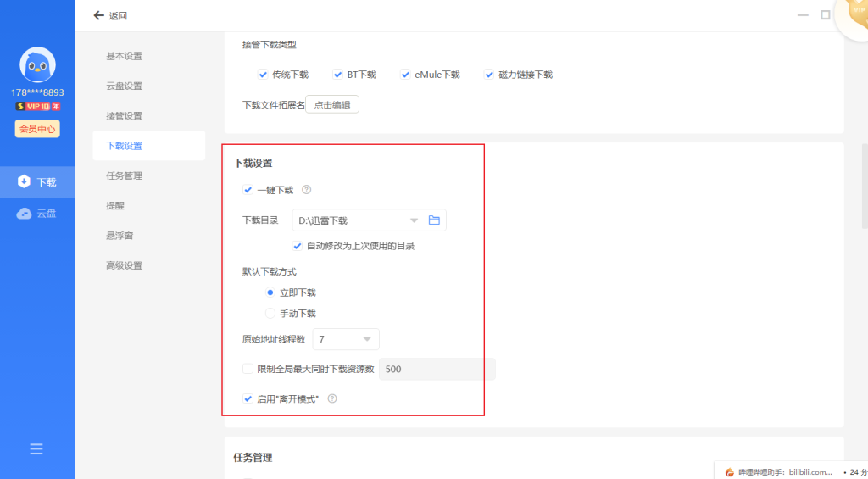The height and width of the screenshot is (479, 868).
Task: Click the bilibili helper notification icon
Action: [x=730, y=472]
